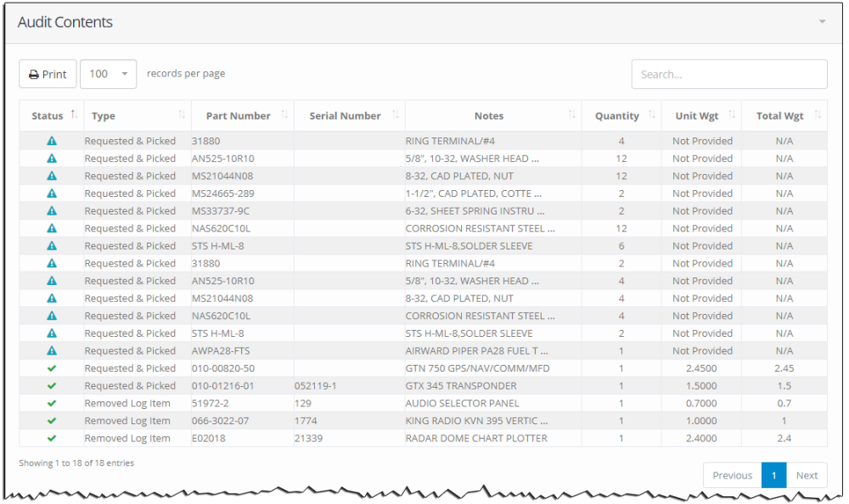This screenshot has width=849, height=504.
Task: Click part number 51972-2
Action: [x=210, y=403]
